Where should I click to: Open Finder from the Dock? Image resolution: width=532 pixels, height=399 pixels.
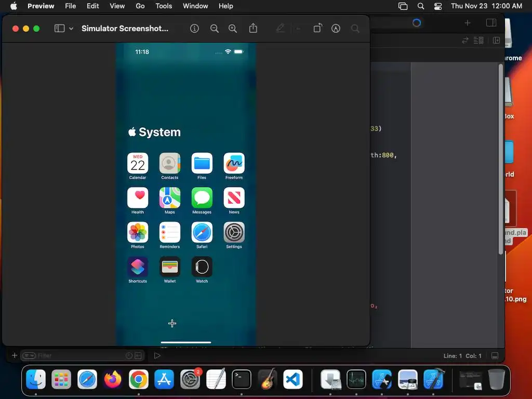(x=36, y=379)
